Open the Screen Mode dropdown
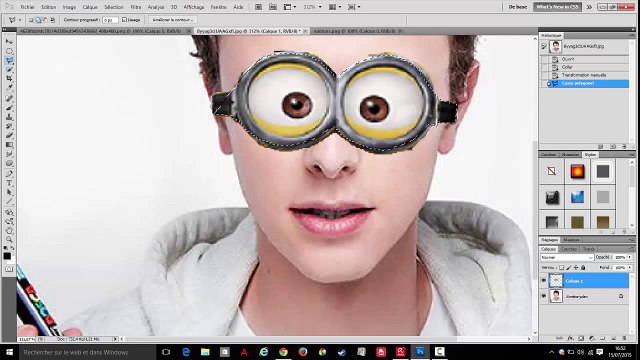 point(353,7)
